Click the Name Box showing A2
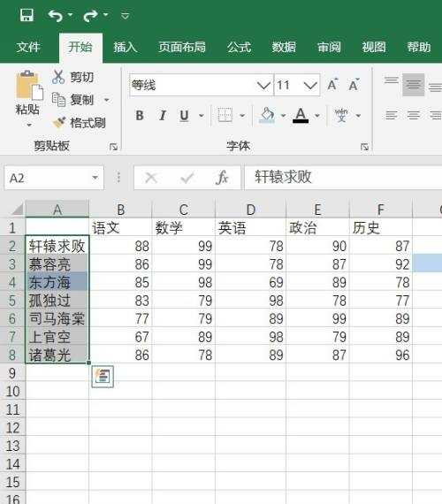This screenshot has height=504, width=442. pyautogui.click(x=49, y=178)
